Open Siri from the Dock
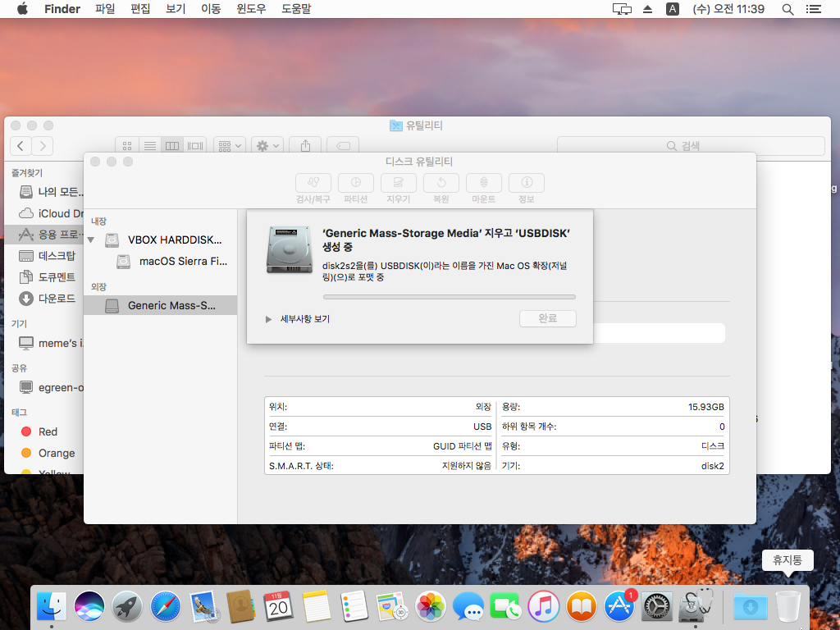The height and width of the screenshot is (630, 840). pos(89,606)
